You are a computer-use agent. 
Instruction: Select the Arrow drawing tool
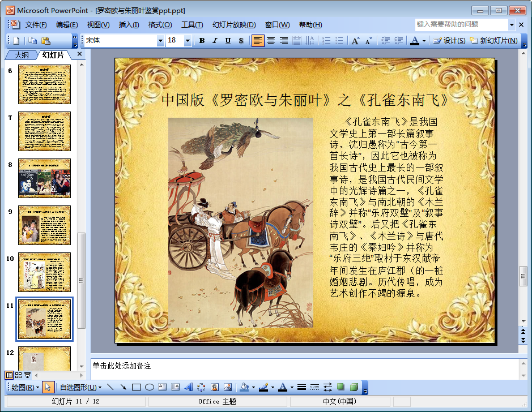(x=123, y=387)
